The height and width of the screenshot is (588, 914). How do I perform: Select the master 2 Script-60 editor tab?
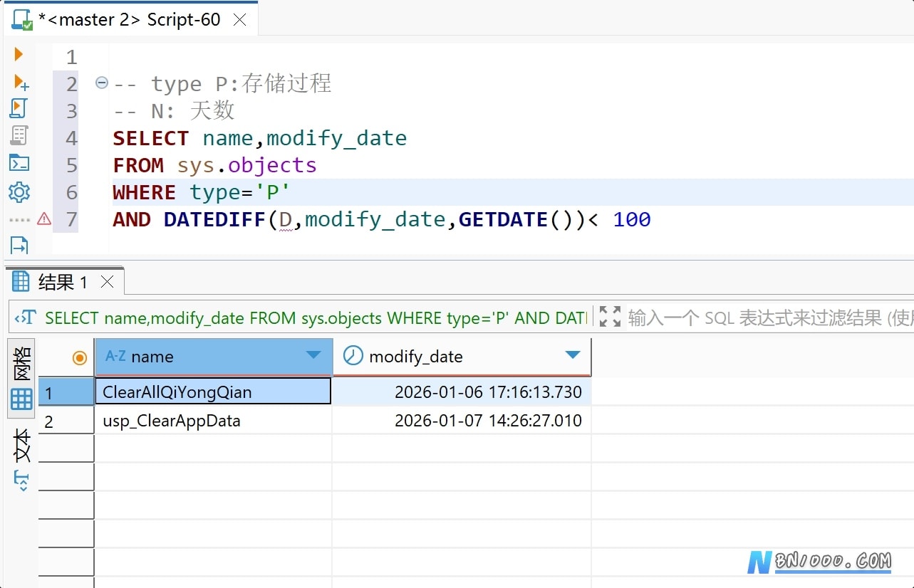(130, 19)
